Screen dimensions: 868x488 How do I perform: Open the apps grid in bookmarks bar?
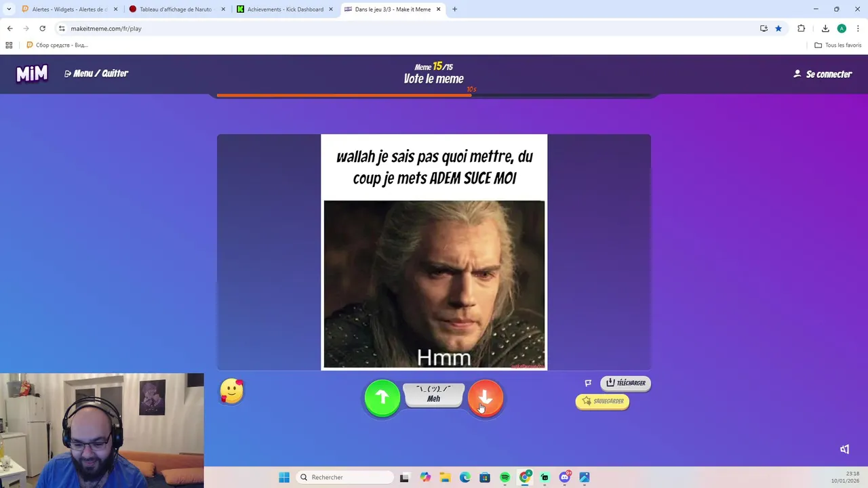tap(9, 45)
